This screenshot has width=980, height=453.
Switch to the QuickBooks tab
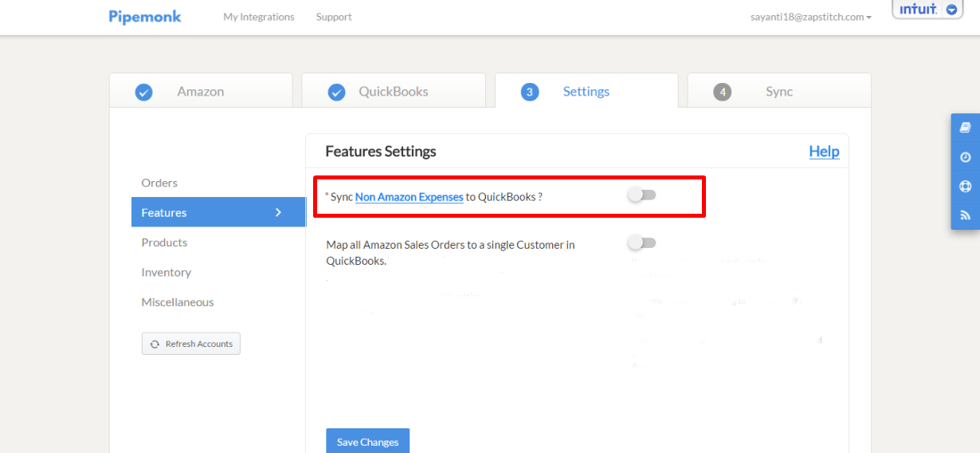pos(394,90)
